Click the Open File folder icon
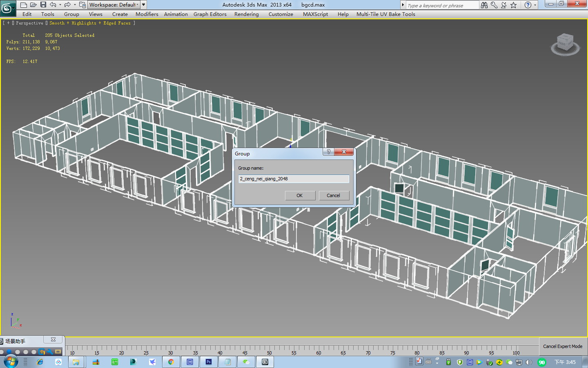This screenshot has width=588, height=368. click(x=33, y=5)
